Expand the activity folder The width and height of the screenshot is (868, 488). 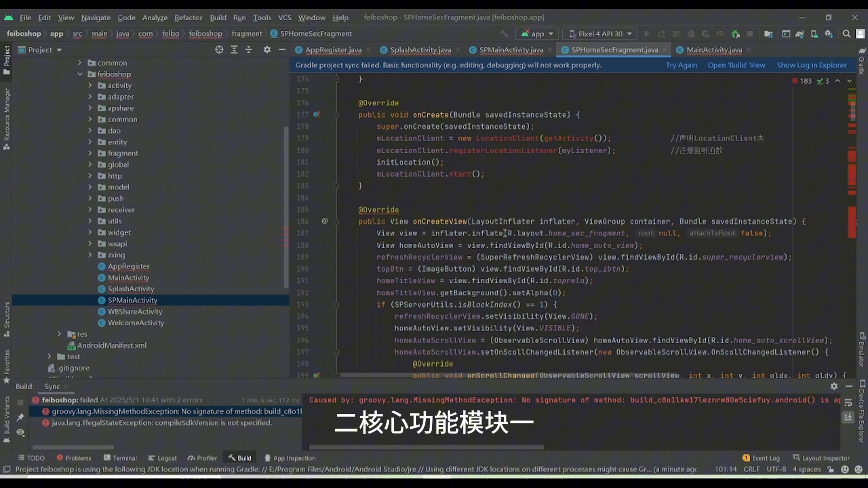point(90,85)
